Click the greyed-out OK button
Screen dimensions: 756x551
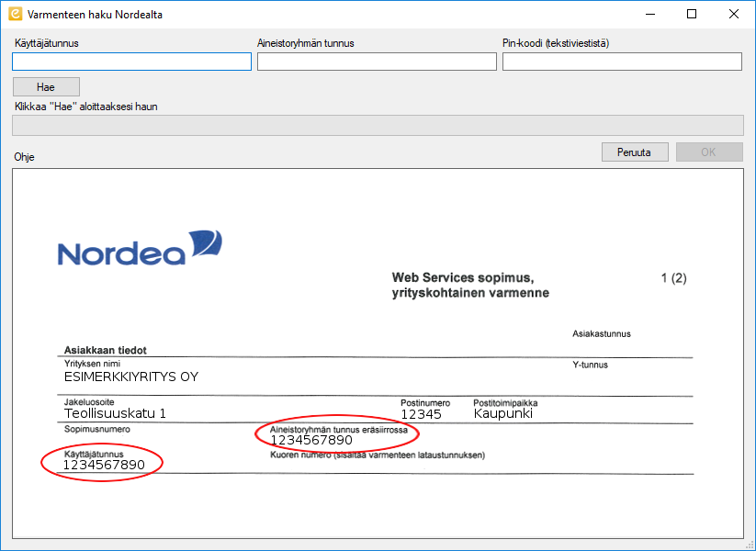(x=709, y=152)
